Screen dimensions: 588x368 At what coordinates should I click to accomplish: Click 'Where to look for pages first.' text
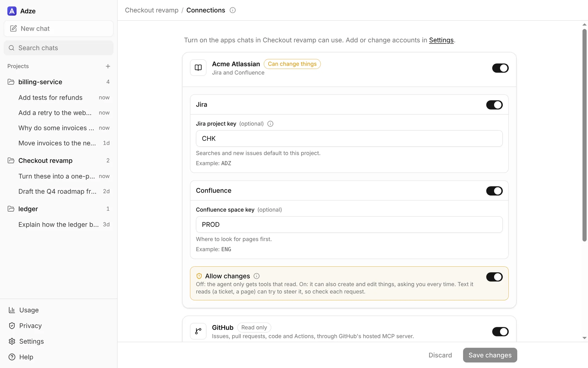[x=234, y=239]
